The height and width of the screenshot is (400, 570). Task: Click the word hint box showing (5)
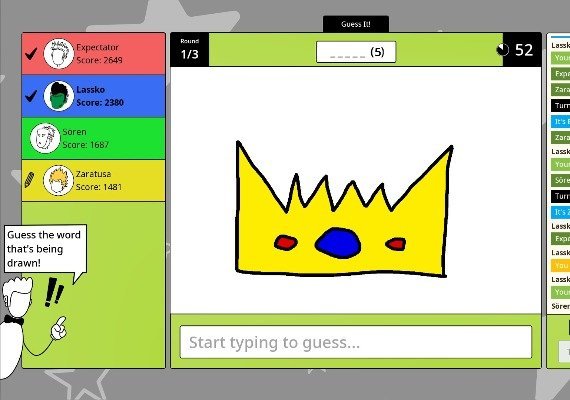tap(356, 52)
